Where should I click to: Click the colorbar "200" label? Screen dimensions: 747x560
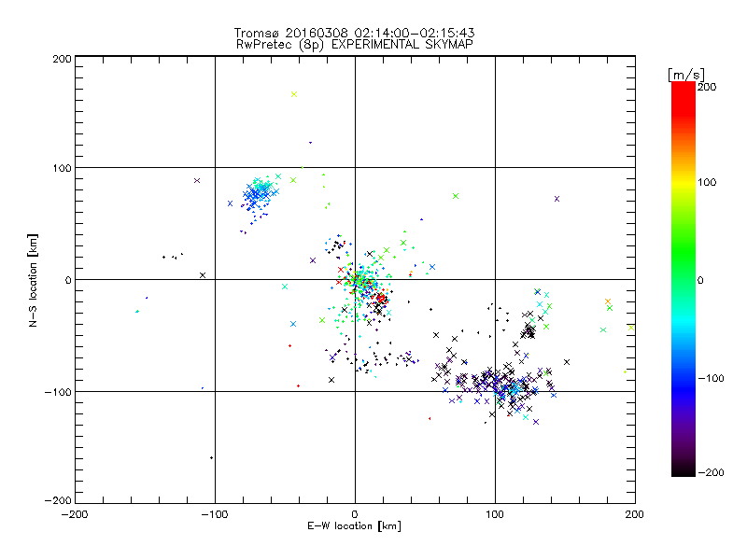pos(707,87)
